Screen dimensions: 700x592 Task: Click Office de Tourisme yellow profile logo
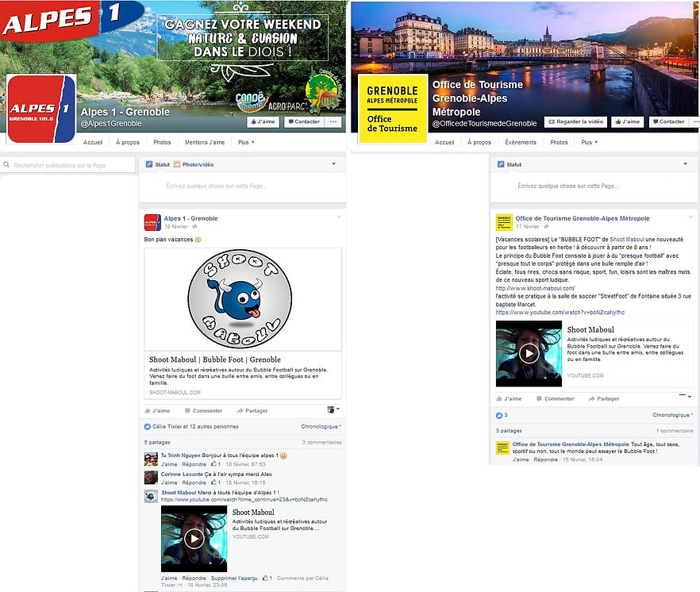tap(393, 110)
